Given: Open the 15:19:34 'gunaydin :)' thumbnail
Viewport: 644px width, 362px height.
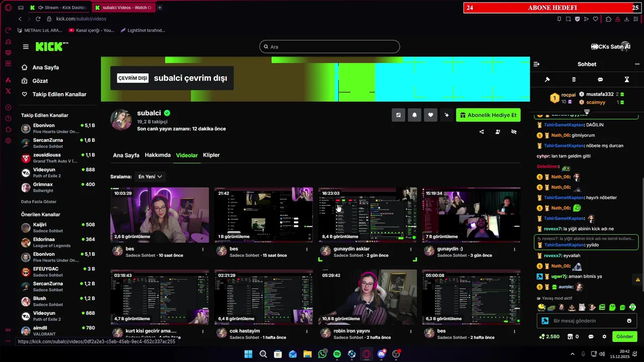Looking at the screenshot, I should [x=471, y=215].
